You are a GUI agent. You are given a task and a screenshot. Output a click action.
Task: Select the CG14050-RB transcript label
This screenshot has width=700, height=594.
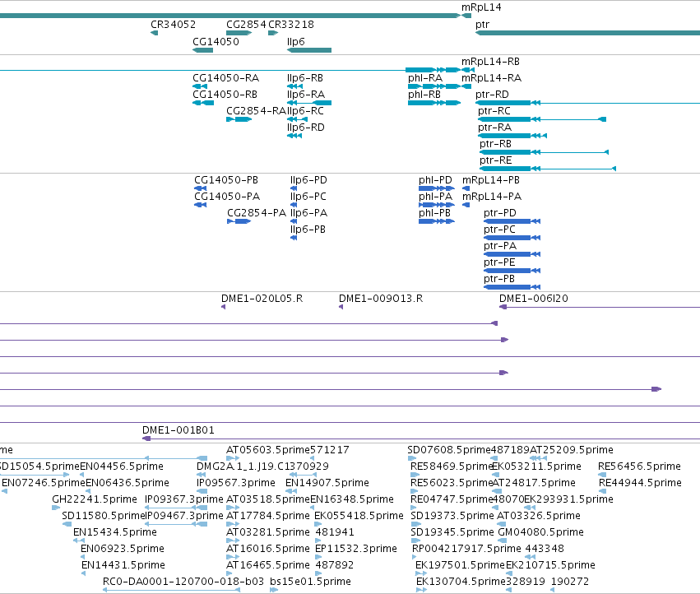(x=225, y=95)
